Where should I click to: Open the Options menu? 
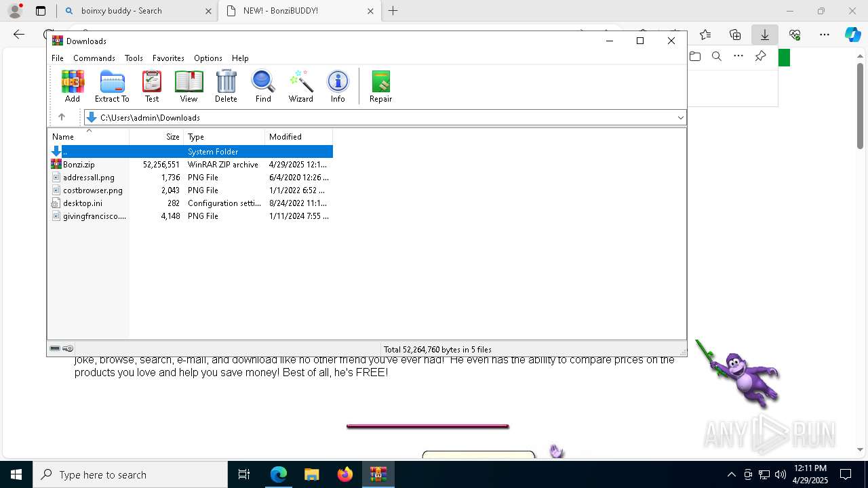pos(208,58)
